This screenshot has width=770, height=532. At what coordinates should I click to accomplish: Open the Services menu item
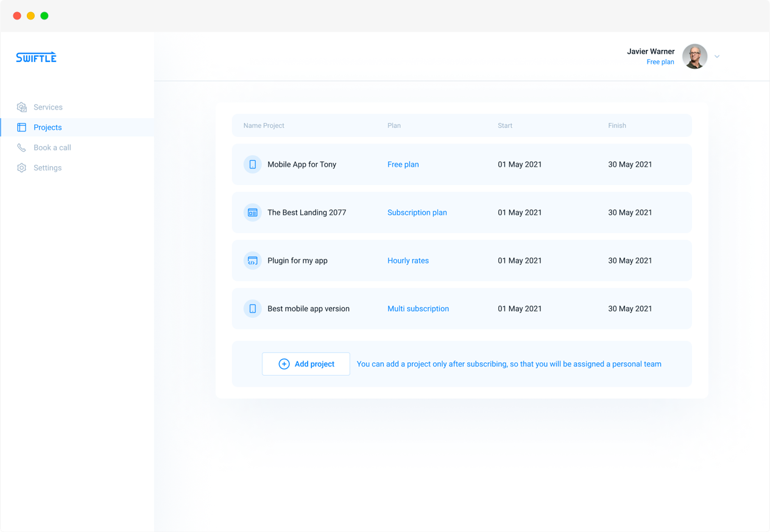pyautogui.click(x=48, y=107)
